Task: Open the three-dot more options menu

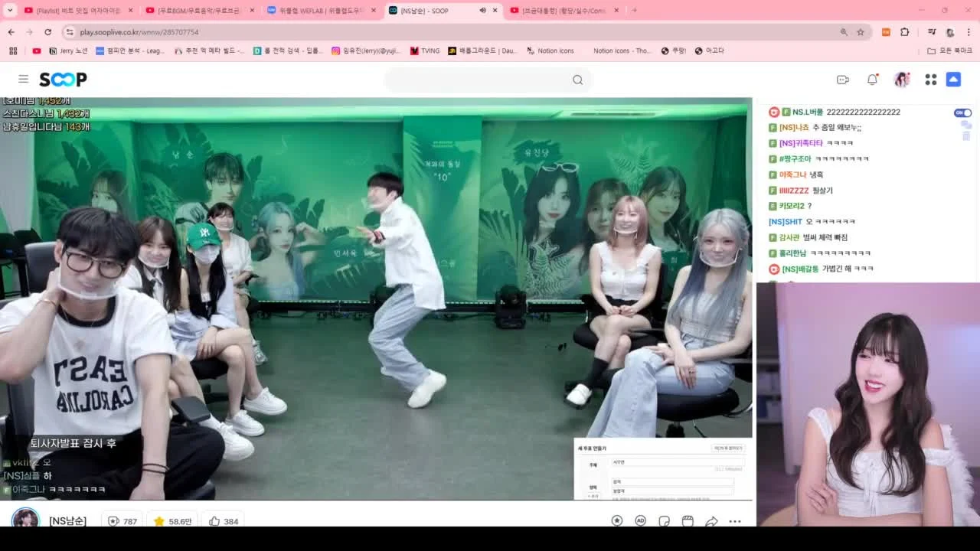Action: point(735,521)
